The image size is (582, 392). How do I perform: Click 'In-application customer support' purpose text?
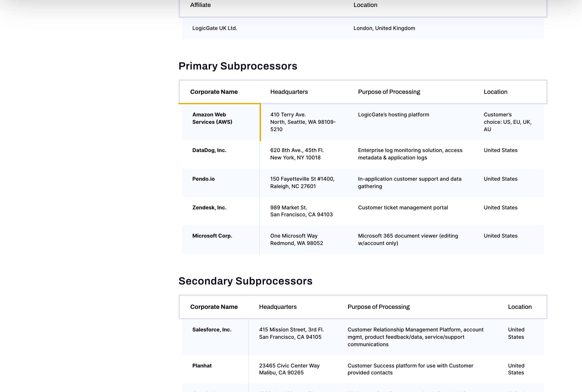tap(410, 183)
